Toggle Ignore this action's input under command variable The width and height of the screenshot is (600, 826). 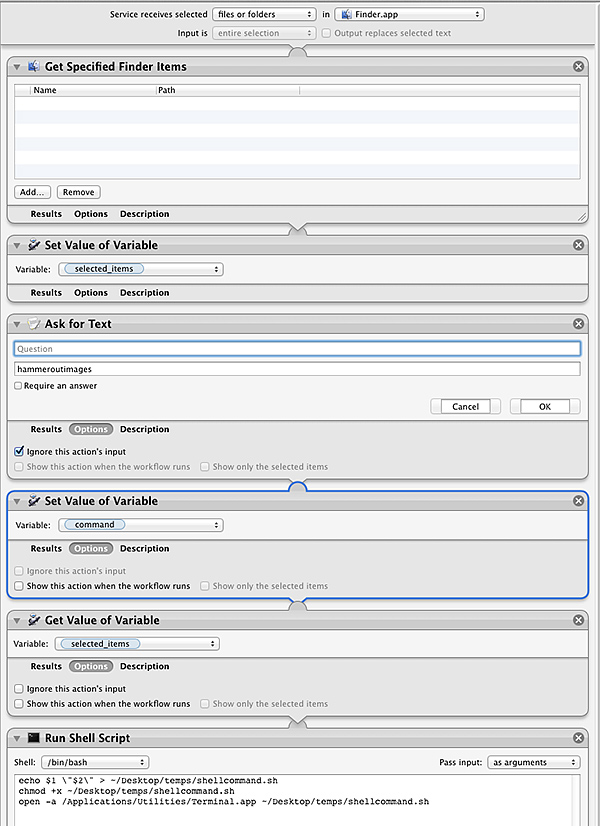click(x=19, y=571)
